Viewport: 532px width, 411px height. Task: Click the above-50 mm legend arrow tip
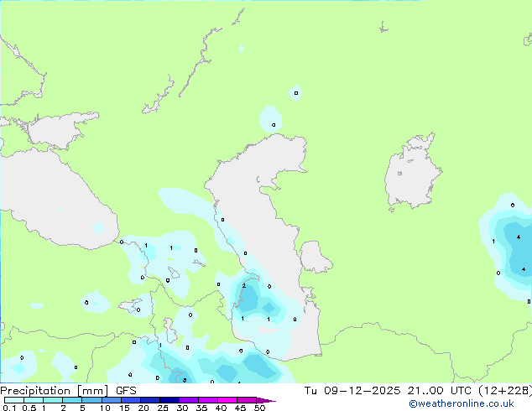pos(266,400)
